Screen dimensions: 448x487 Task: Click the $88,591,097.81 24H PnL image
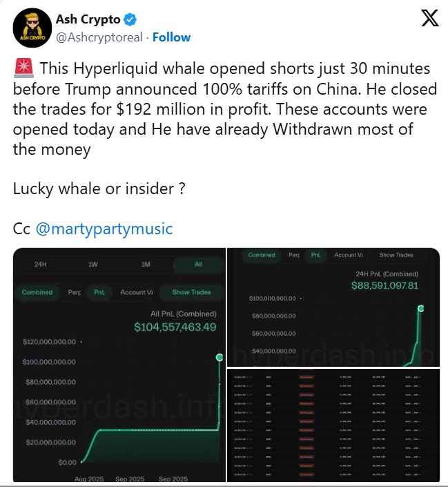click(x=333, y=306)
